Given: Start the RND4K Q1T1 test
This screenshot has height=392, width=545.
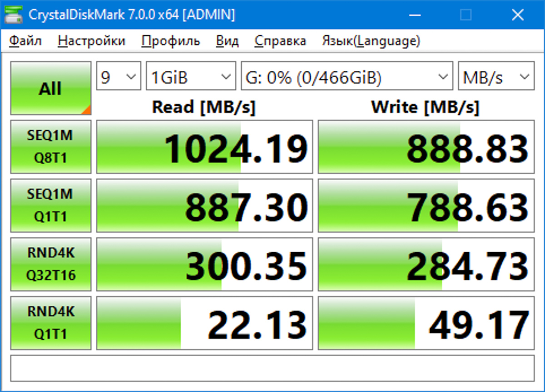Looking at the screenshot, I should click(51, 323).
